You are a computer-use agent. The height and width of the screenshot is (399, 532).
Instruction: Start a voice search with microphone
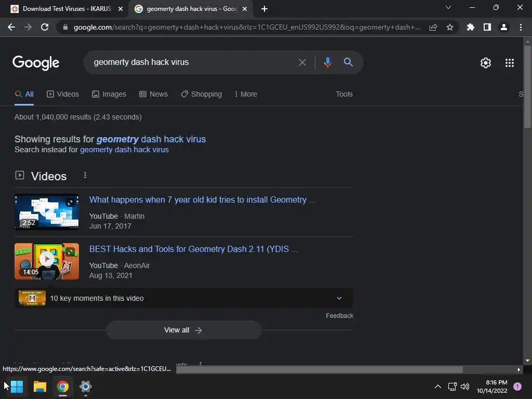[327, 62]
